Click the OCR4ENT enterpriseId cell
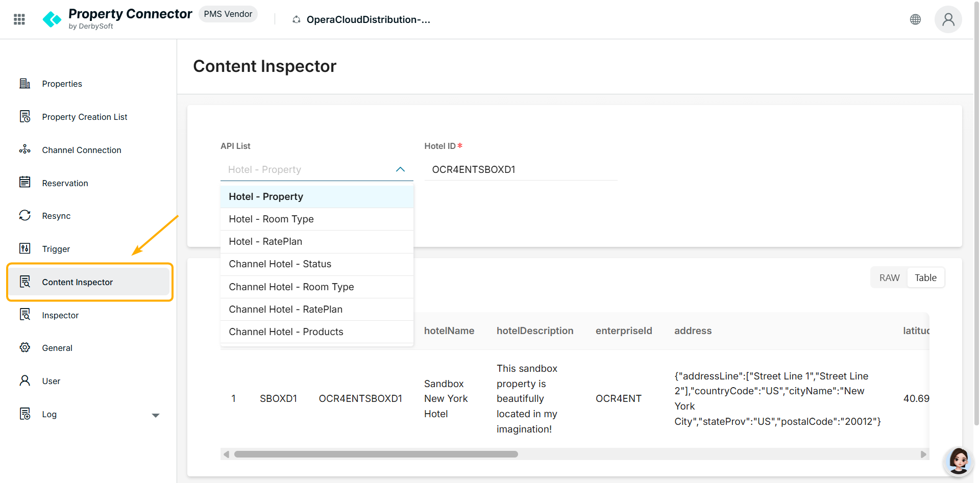 [x=619, y=398]
